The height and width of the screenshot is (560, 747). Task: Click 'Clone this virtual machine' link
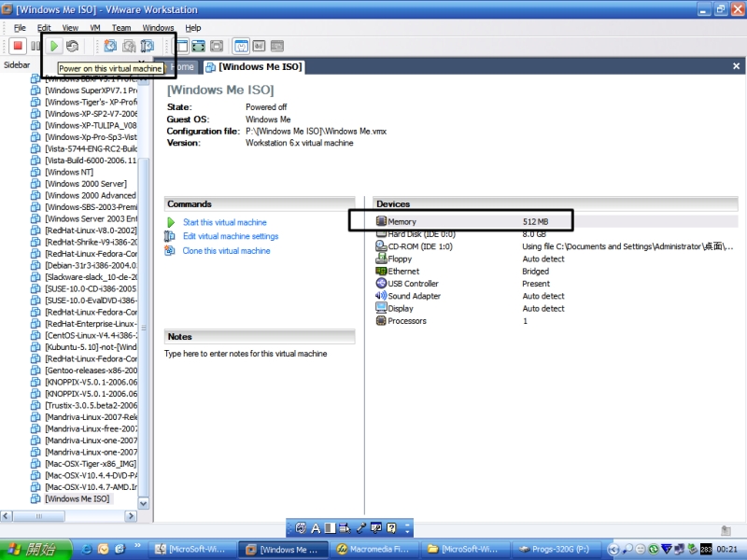click(x=226, y=250)
